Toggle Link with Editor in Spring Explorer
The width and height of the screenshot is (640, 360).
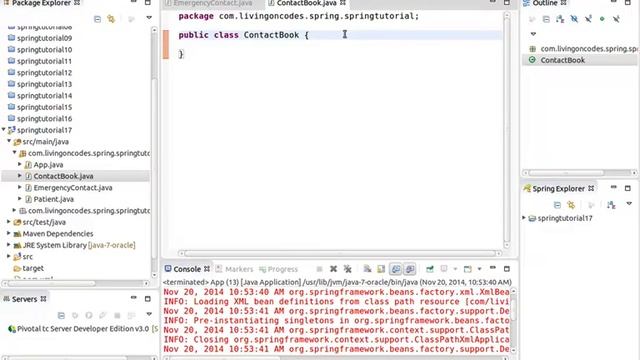pyautogui.click(x=571, y=205)
